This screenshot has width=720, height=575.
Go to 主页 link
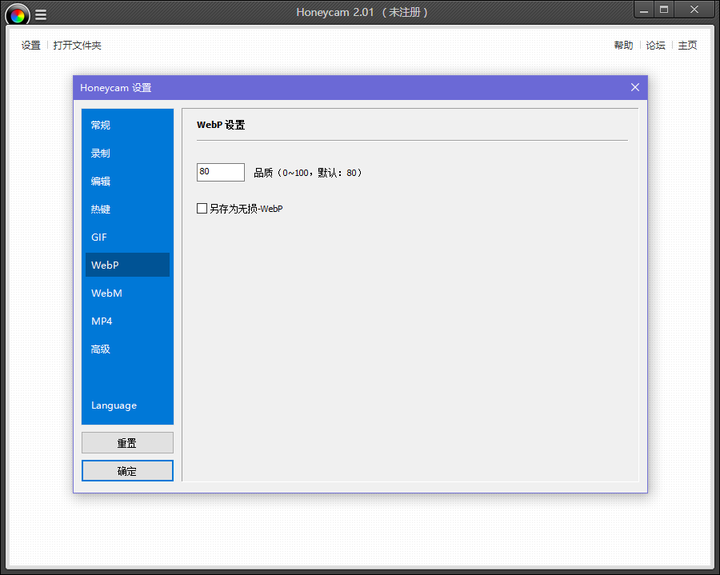pos(687,45)
